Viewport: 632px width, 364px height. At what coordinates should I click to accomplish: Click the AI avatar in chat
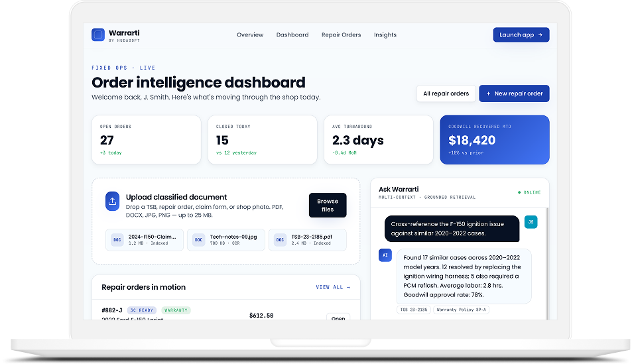point(385,255)
